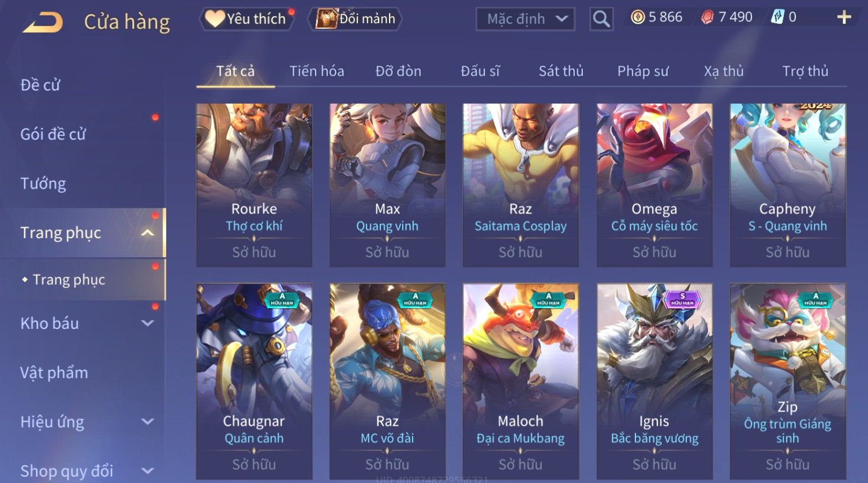Expand the Kho báu sidebar section
This screenshot has height=483, width=868.
(148, 324)
